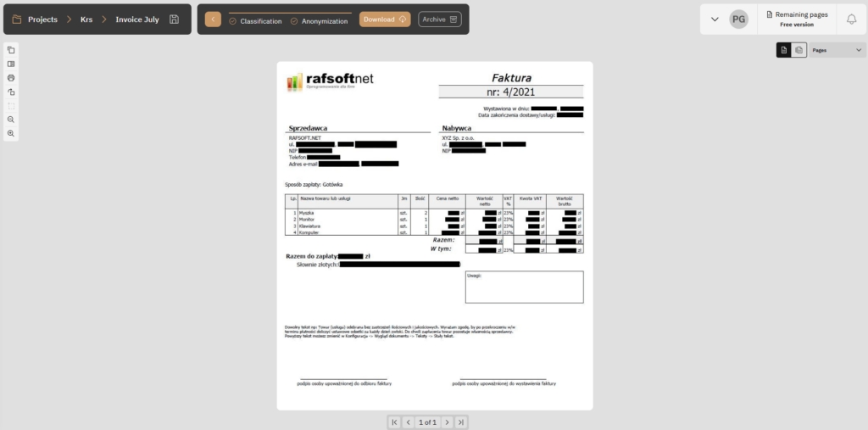Image resolution: width=868 pixels, height=430 pixels.
Task: Click the dashed selection area tool
Action: pyautogui.click(x=11, y=106)
